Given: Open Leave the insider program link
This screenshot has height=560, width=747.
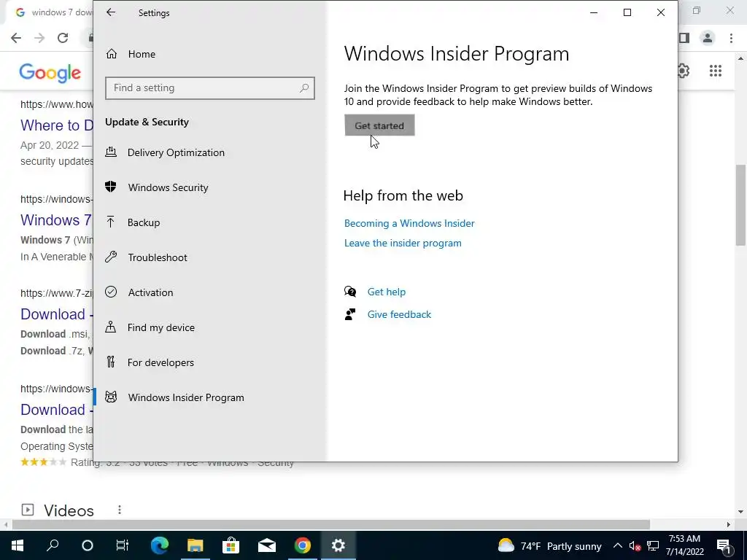Looking at the screenshot, I should point(403,243).
